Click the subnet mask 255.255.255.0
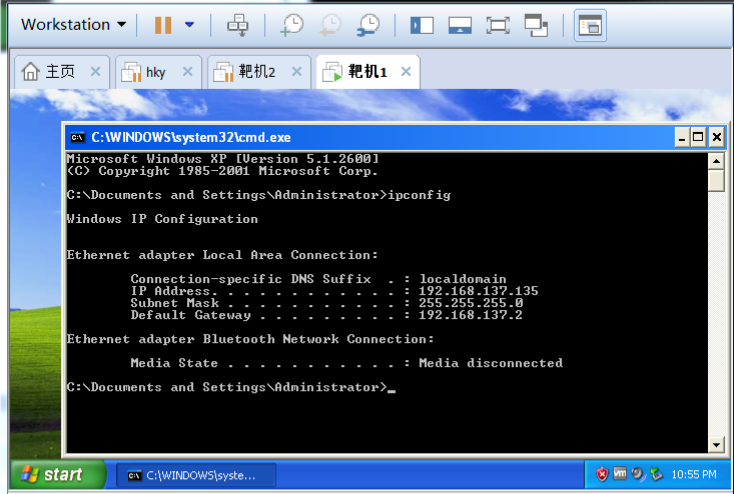The width and height of the screenshot is (734, 494). pyautogui.click(x=470, y=303)
